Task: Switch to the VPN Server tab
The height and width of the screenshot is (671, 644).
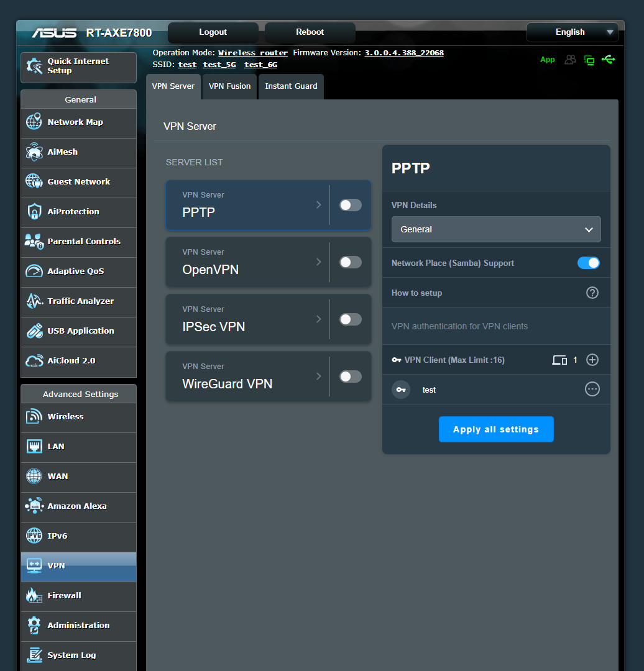Action: tap(173, 86)
